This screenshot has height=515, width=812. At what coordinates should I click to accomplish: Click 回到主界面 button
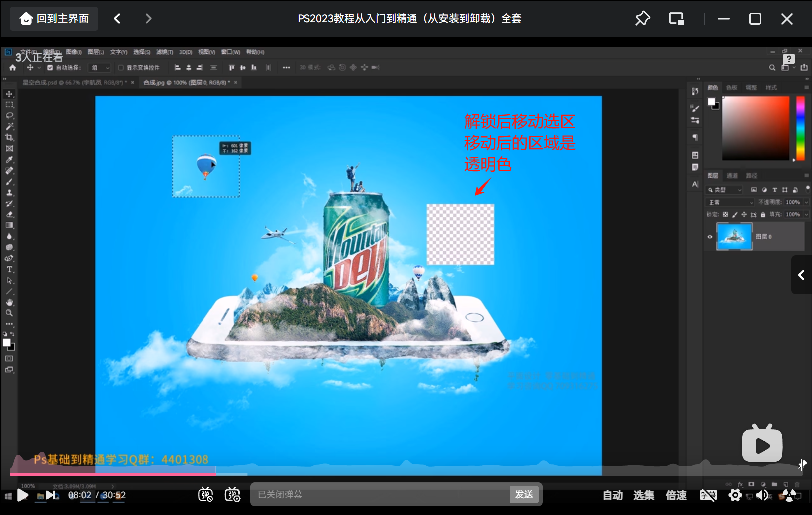tap(54, 19)
